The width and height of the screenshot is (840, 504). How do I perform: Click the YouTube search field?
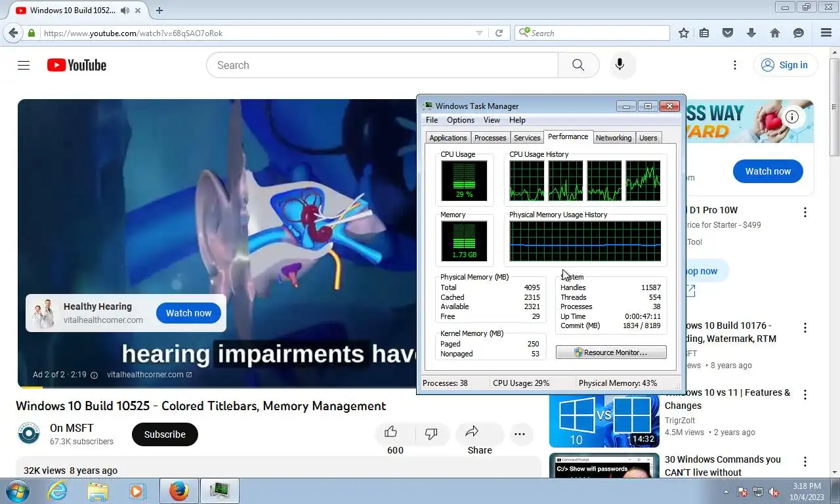click(382, 65)
